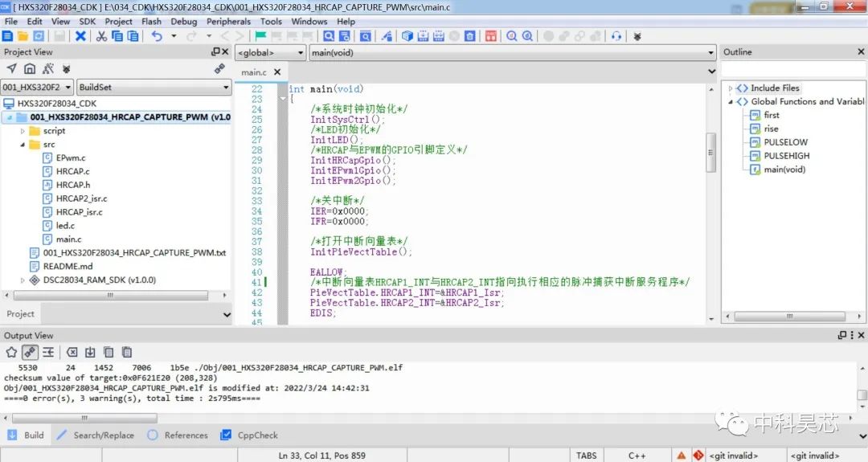Expand DSC28034_RAM_SDK (v1.0.0) node

[x=23, y=280]
